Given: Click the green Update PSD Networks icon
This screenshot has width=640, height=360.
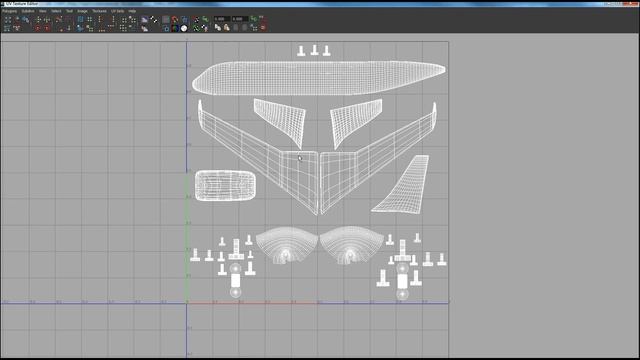Looking at the screenshot, I should click(x=205, y=19).
